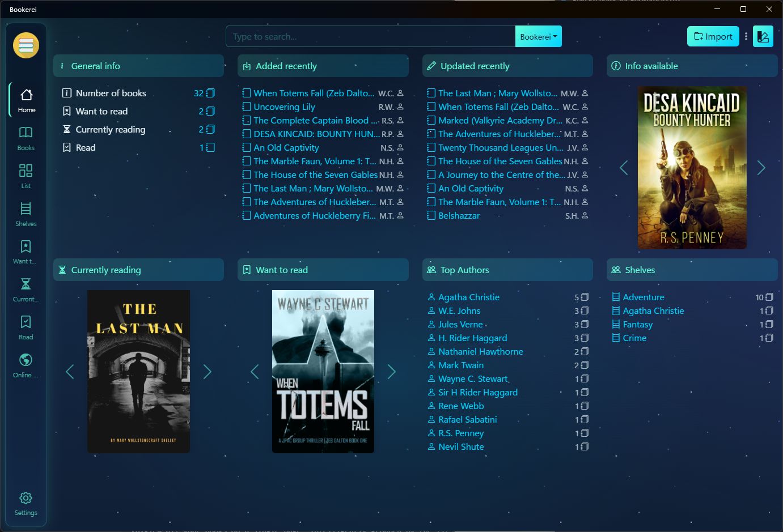Open the Shelves section from the sidebar

click(26, 214)
